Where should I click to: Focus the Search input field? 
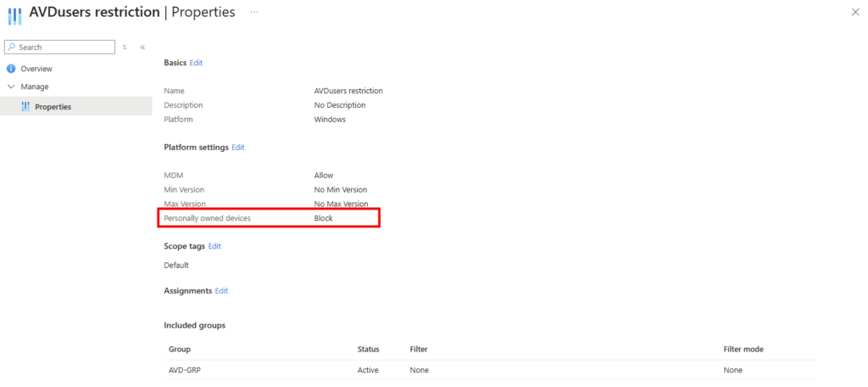(64, 48)
